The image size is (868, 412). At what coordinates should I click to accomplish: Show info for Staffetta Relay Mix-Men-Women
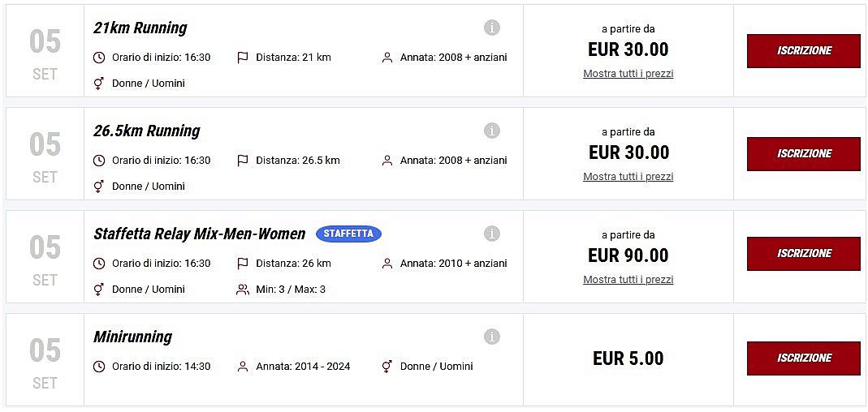(491, 234)
